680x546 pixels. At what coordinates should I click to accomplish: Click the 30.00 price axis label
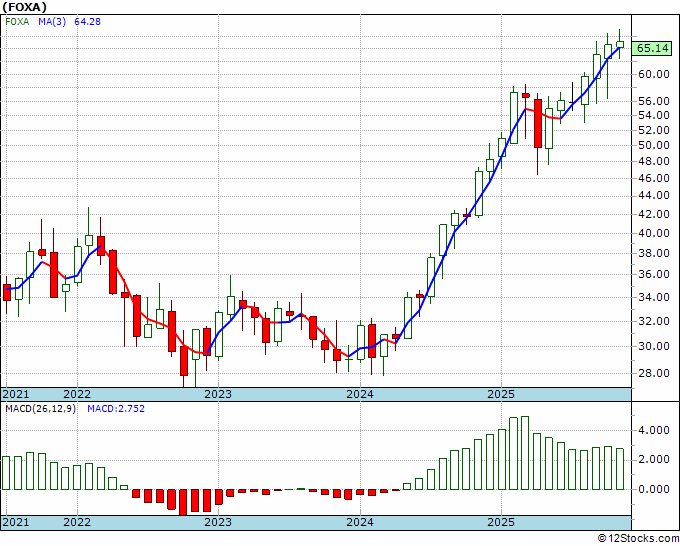654,346
